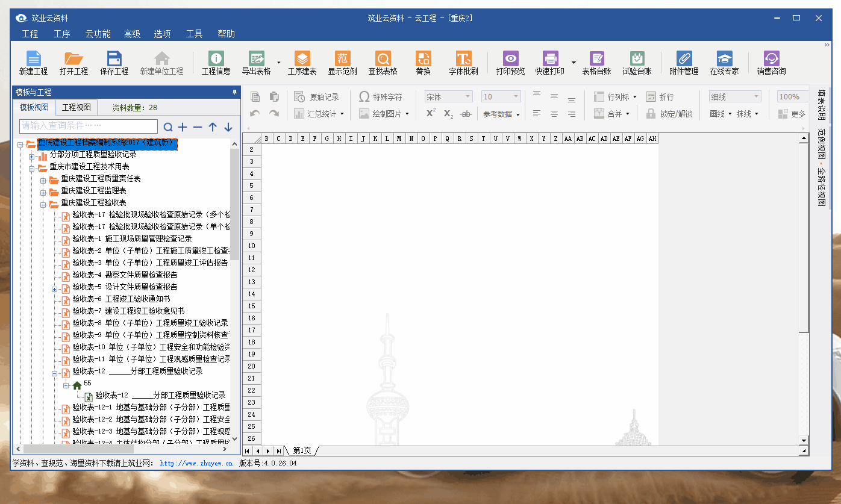Click the 工序建表 icon
Image resolution: width=841 pixels, height=504 pixels.
(302, 59)
